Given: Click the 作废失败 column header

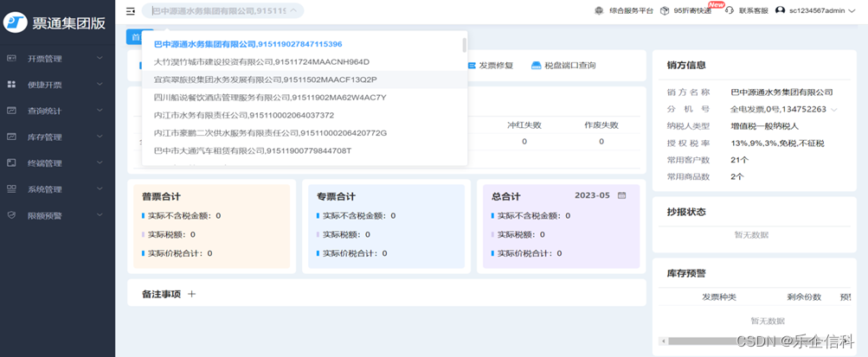Looking at the screenshot, I should [601, 124].
